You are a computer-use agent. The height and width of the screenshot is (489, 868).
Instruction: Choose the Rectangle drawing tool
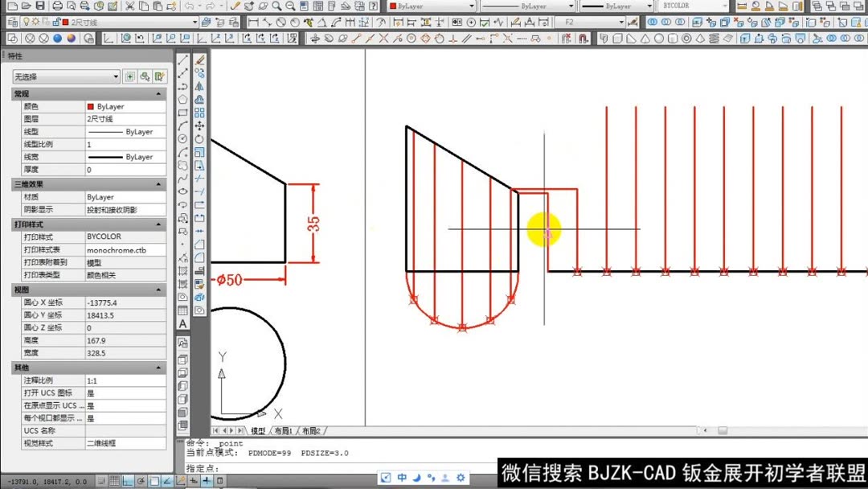185,111
